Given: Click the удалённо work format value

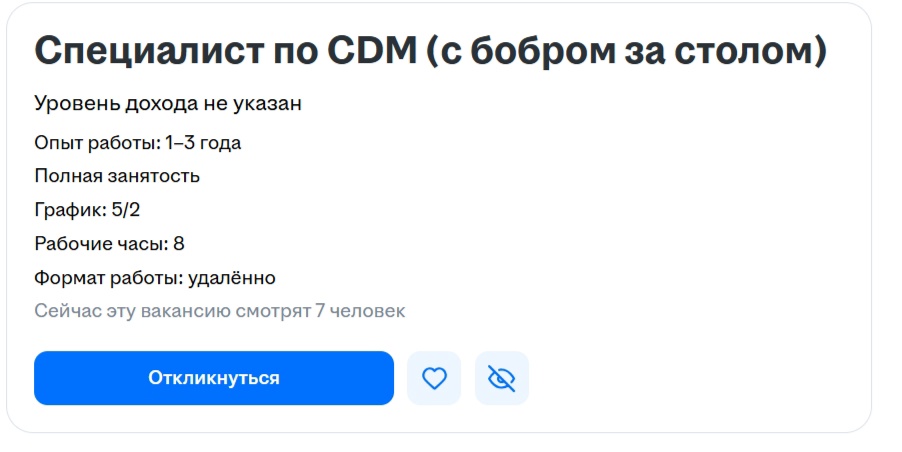Looking at the screenshot, I should click(x=232, y=278).
